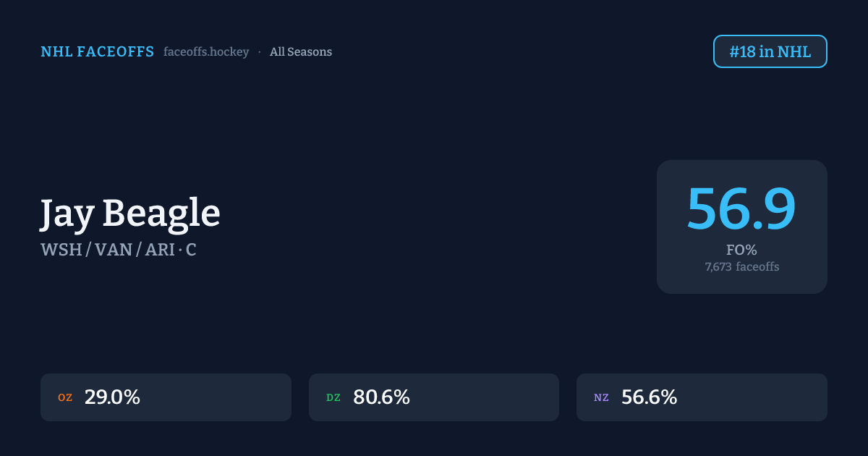Click the FO% label under 56.9
The width and height of the screenshot is (868, 456).
pyautogui.click(x=741, y=250)
